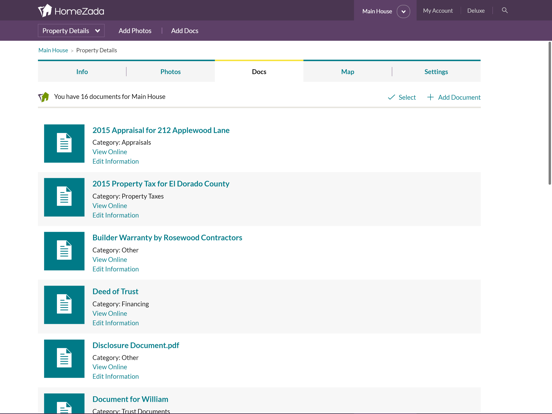Click 'Category: Appraisals' text
The height and width of the screenshot is (414, 552).
pos(121,142)
